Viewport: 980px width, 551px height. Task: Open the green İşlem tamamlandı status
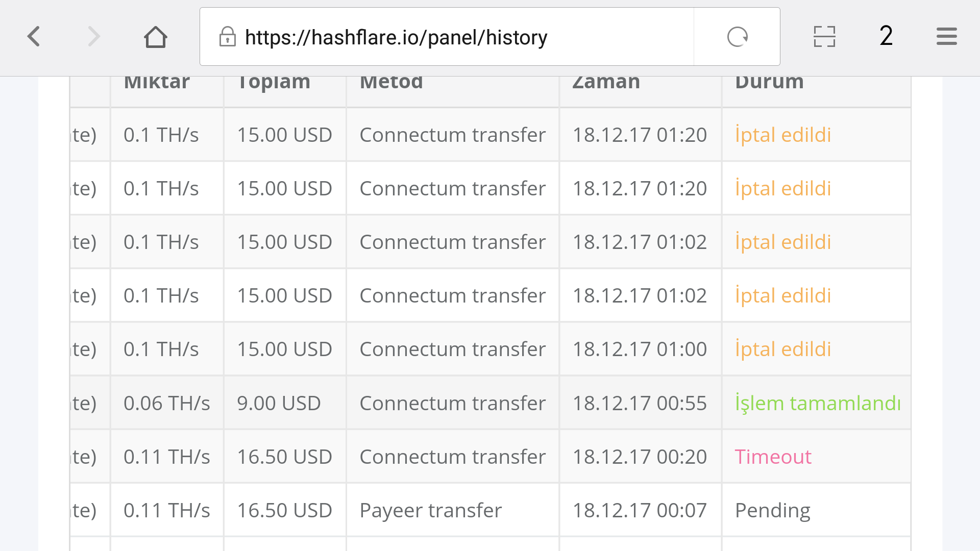pos(818,403)
